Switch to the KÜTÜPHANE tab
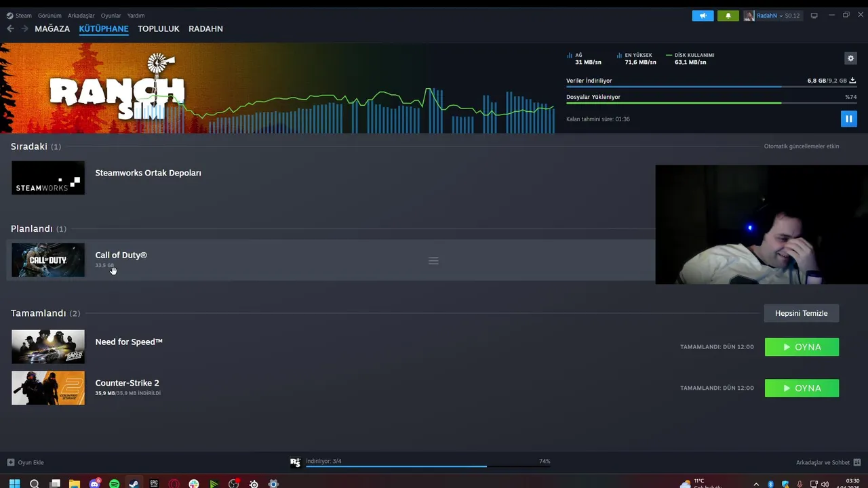The width and height of the screenshot is (868, 488). click(x=104, y=28)
